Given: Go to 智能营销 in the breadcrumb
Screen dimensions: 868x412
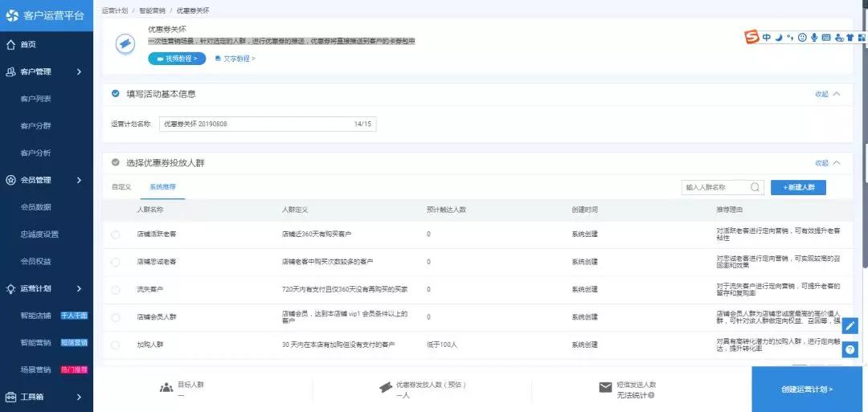Looking at the screenshot, I should click(x=152, y=10).
